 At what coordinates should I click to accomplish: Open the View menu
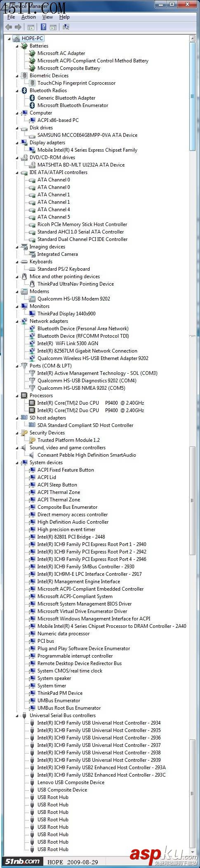[47, 17]
